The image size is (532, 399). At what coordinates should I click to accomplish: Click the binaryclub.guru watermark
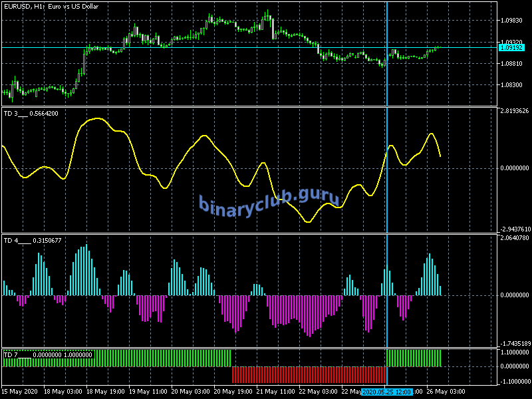tap(269, 200)
